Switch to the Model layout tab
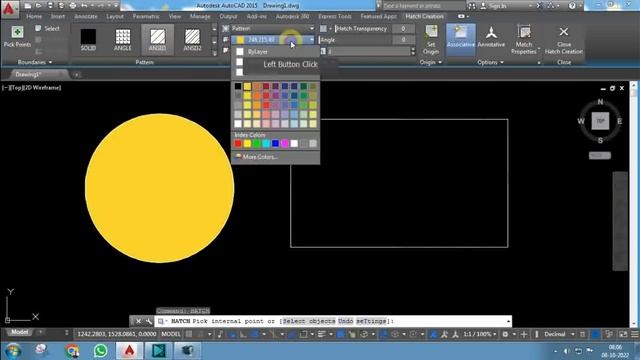Image resolution: width=640 pixels, height=360 pixels. coord(19,332)
